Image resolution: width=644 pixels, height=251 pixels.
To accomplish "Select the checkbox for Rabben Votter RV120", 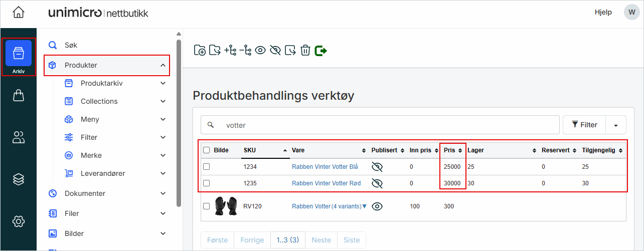I will pyautogui.click(x=206, y=206).
